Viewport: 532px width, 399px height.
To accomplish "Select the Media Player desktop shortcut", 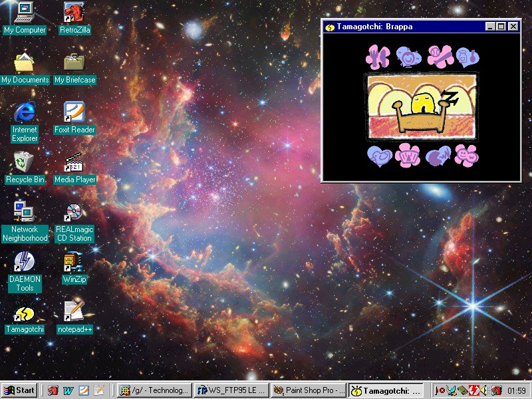I will coord(74,168).
